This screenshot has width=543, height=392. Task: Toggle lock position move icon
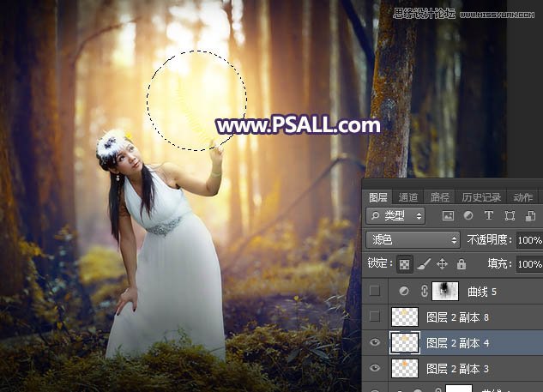[443, 264]
